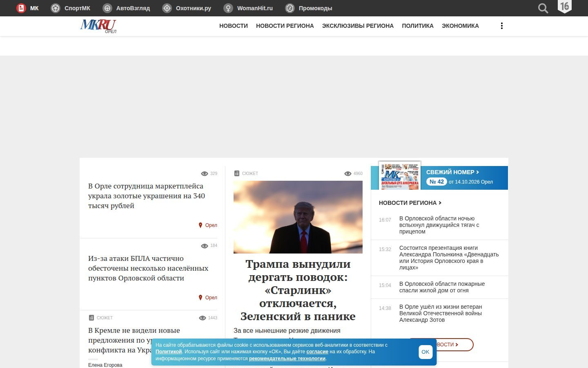Open the issue № 42 badge
The height and width of the screenshot is (368, 588).
(x=437, y=182)
